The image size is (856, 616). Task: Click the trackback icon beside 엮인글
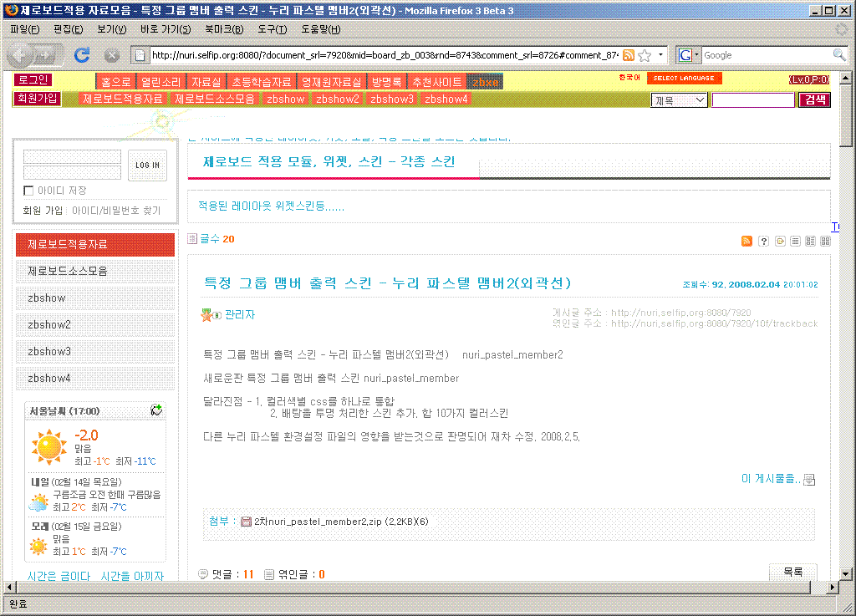tap(269, 574)
